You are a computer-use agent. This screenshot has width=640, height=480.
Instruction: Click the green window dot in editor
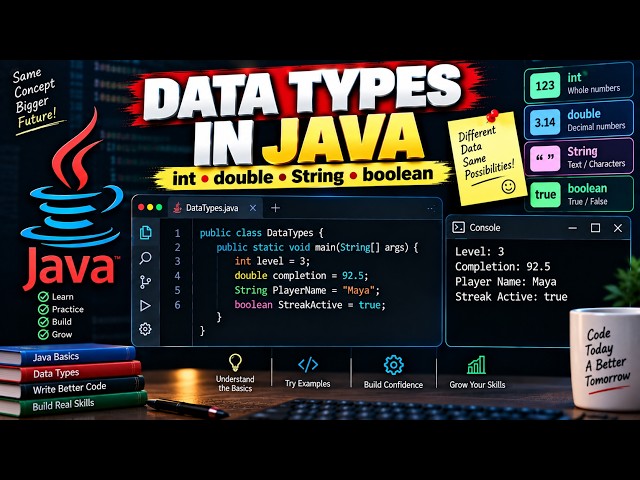point(159,207)
